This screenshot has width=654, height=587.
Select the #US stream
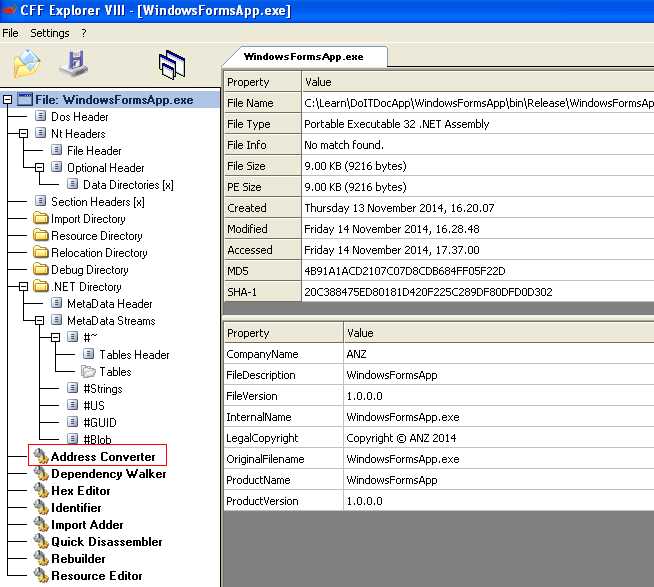[x=94, y=406]
